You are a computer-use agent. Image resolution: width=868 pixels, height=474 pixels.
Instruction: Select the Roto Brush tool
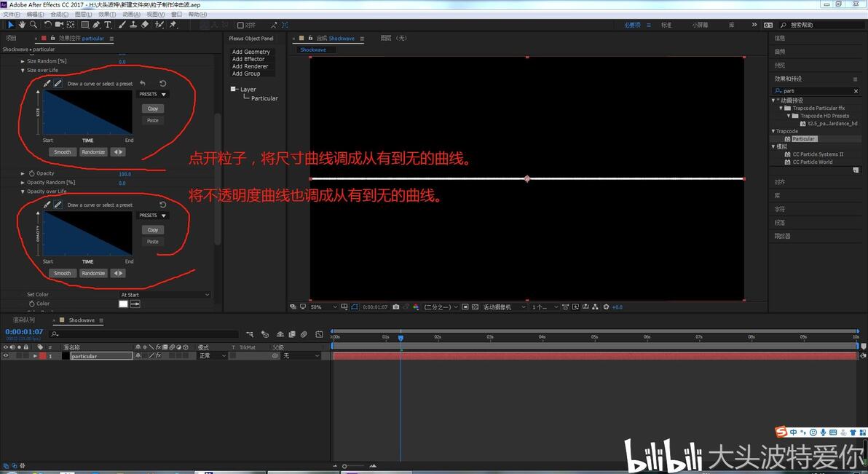tap(159, 24)
